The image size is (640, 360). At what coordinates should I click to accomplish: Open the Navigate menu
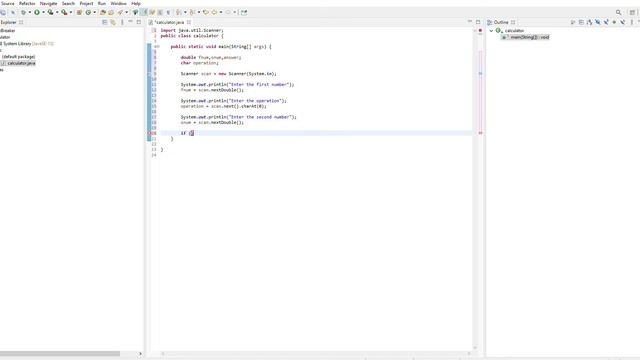point(49,3)
